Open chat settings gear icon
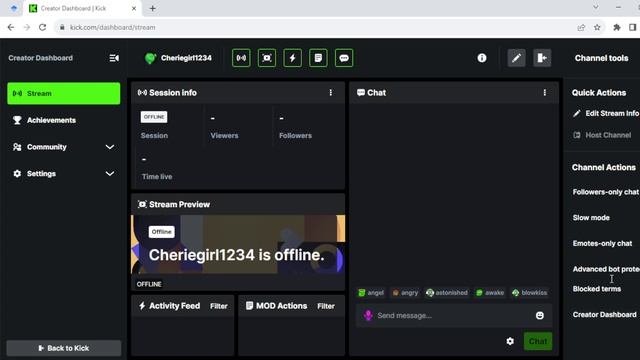This screenshot has width=640, height=360. tap(510, 341)
